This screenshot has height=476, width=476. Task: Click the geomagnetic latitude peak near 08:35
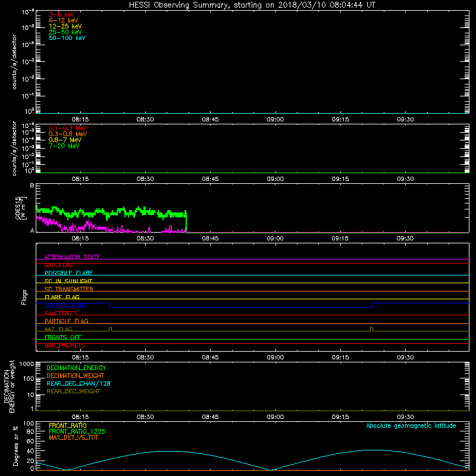pyautogui.click(x=170, y=451)
